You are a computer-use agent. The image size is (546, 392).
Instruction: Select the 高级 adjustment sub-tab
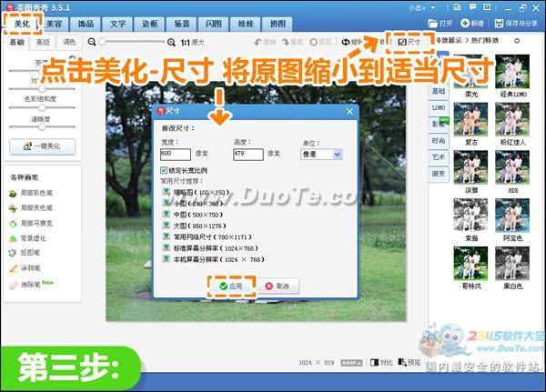[x=43, y=42]
